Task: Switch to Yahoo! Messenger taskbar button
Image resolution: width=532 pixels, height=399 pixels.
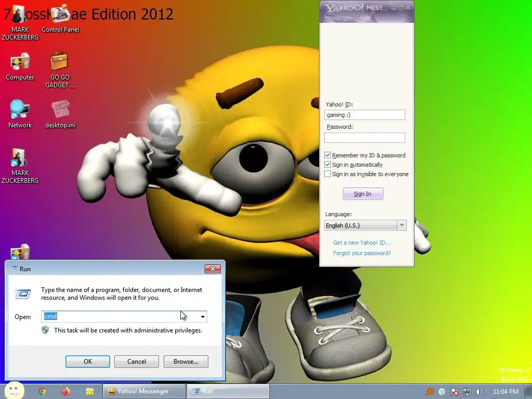Action: tap(144, 391)
